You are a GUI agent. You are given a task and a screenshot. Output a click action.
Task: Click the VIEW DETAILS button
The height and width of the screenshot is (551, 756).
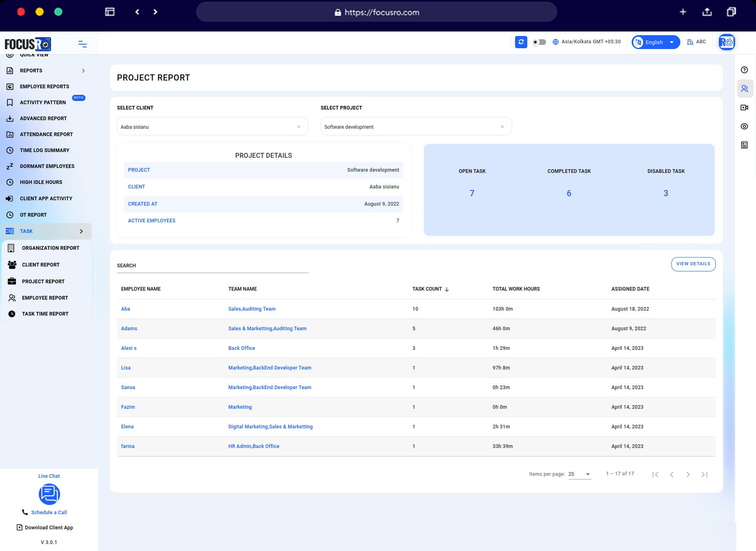coord(693,264)
